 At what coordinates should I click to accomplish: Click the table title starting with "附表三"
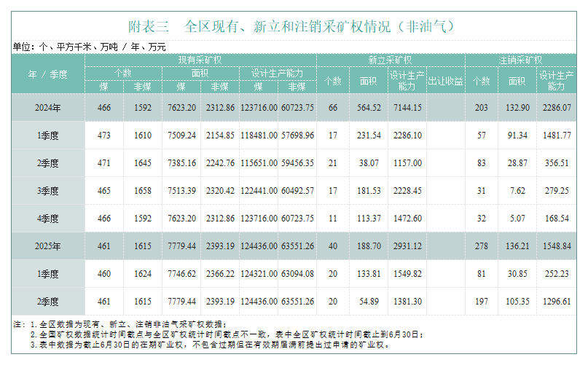[291, 27]
